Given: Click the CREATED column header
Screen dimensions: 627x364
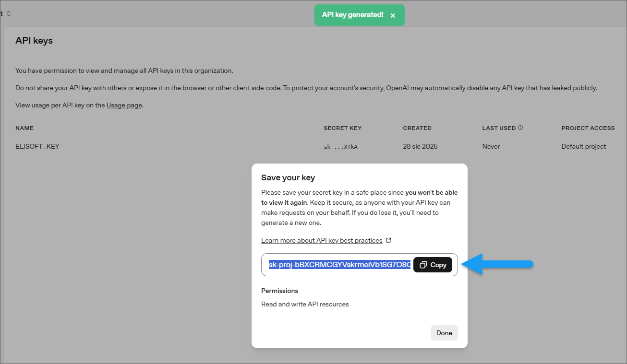Looking at the screenshot, I should pyautogui.click(x=417, y=128).
